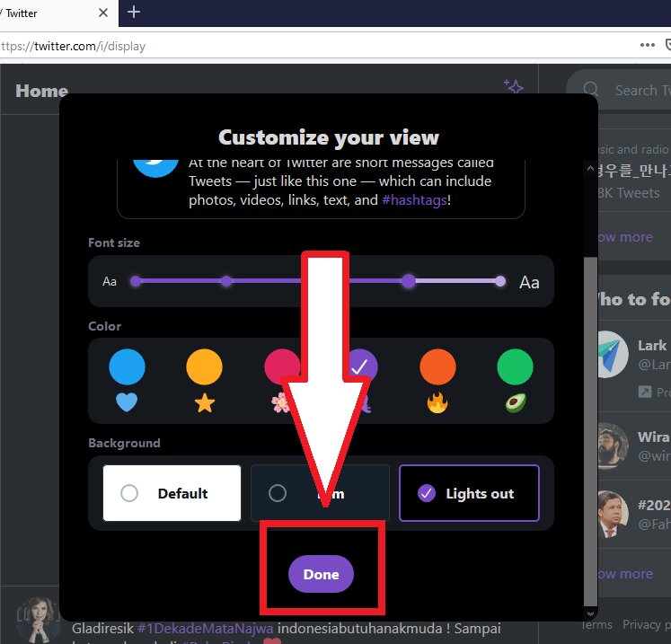Image resolution: width=671 pixels, height=644 pixels.
Task: Open Wira profile avatar
Action: [613, 446]
